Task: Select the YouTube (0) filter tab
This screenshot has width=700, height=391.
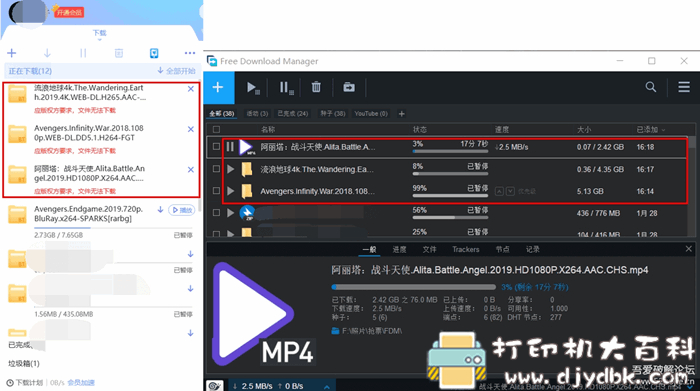Action: (371, 114)
